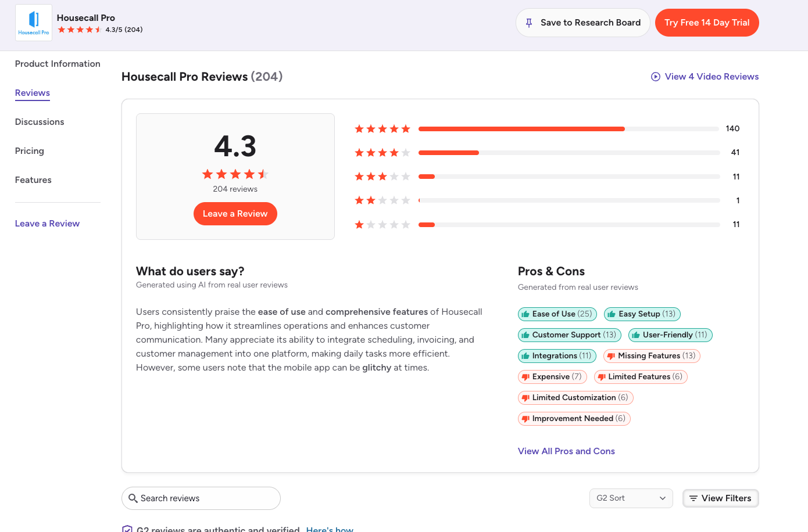The image size is (808, 532).
Task: Click the 41 reviews count
Action: [x=735, y=152]
